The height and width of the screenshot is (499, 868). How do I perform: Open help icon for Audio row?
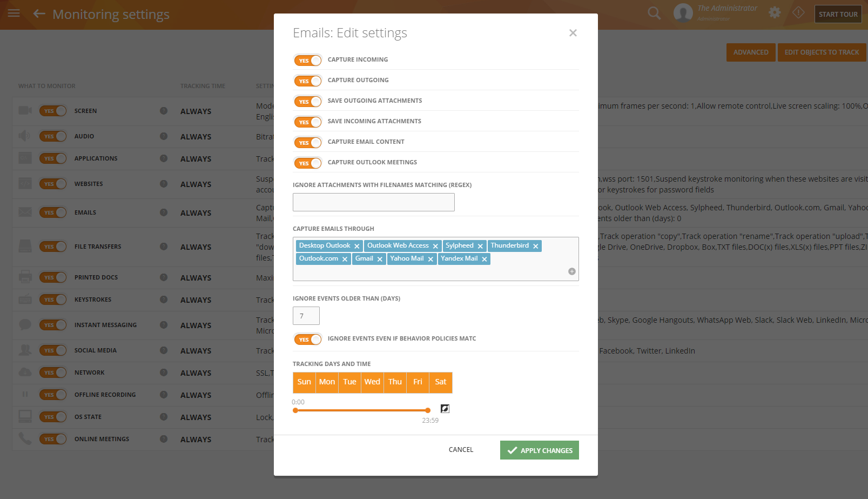point(164,136)
